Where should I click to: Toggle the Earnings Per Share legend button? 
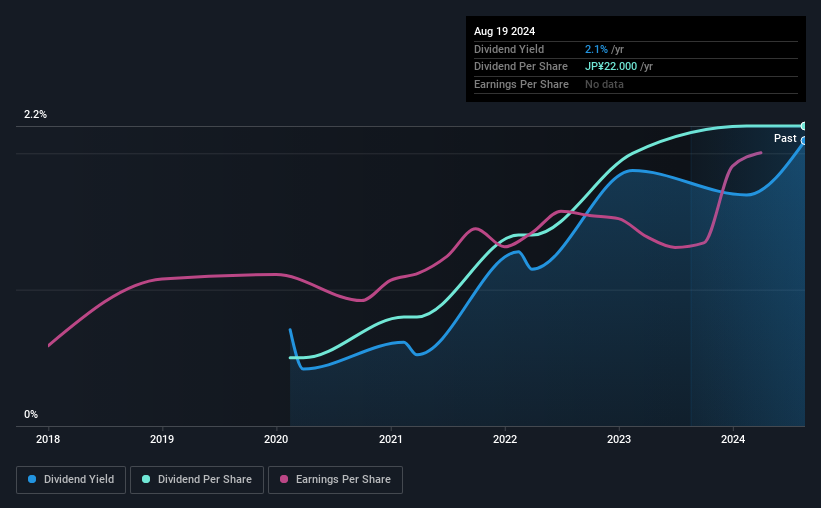(x=335, y=480)
